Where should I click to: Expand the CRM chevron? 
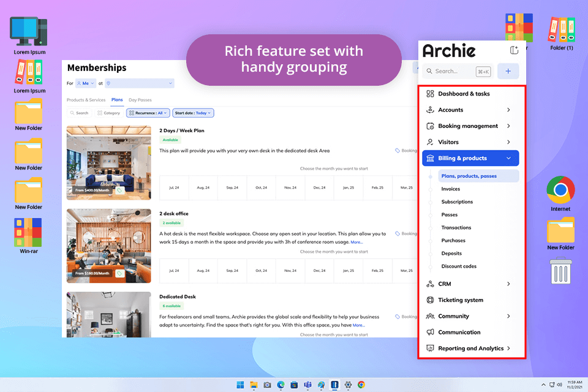(508, 284)
